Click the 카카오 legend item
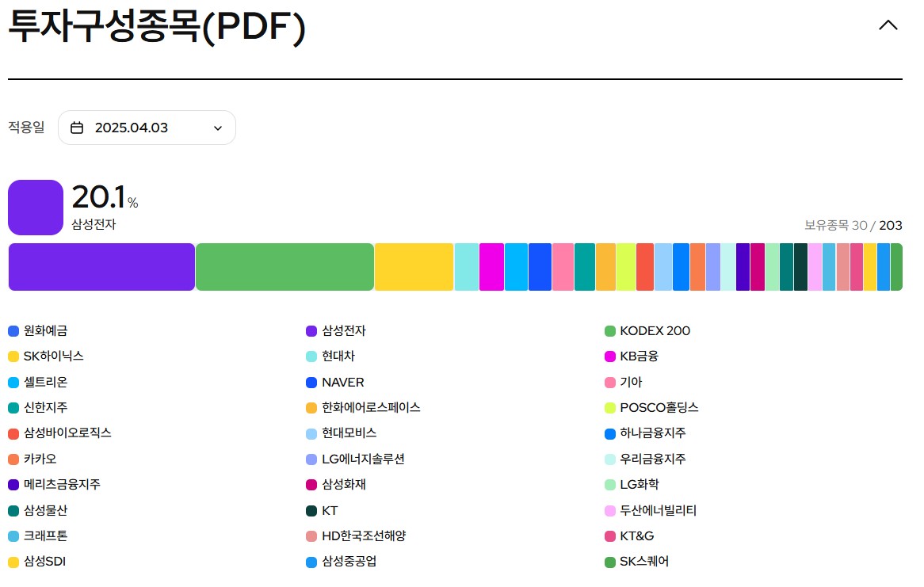This screenshot has width=924, height=587. (x=32, y=459)
